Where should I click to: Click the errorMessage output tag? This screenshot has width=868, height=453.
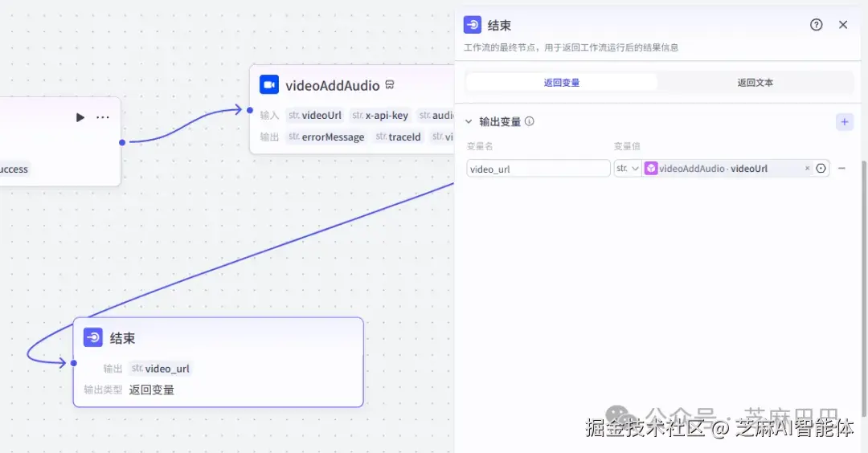(326, 137)
